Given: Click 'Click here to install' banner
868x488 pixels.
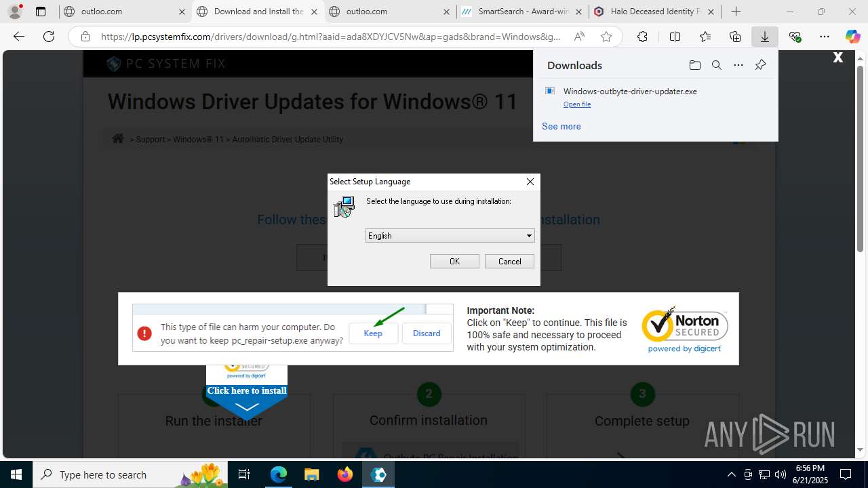Looking at the screenshot, I should pyautogui.click(x=247, y=390).
